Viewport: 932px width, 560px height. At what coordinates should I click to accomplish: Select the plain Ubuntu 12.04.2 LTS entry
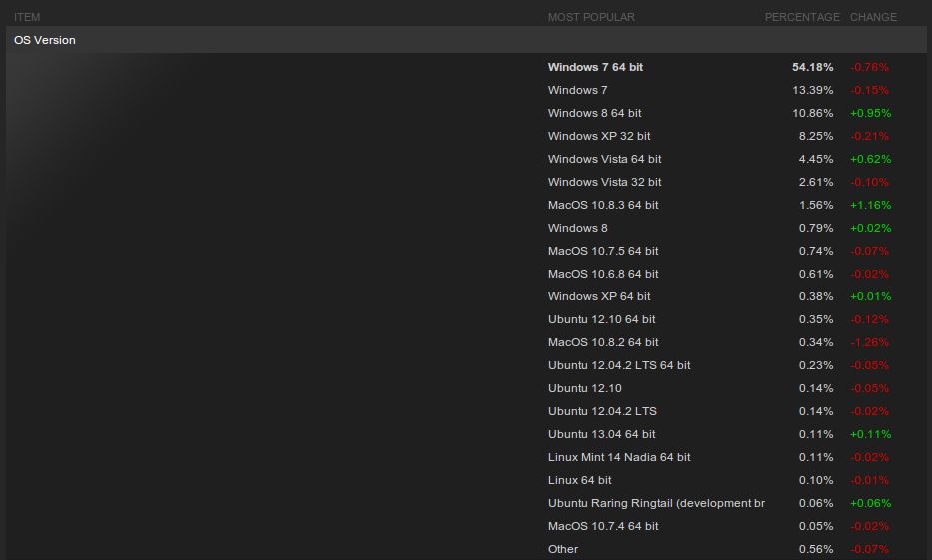coord(602,411)
